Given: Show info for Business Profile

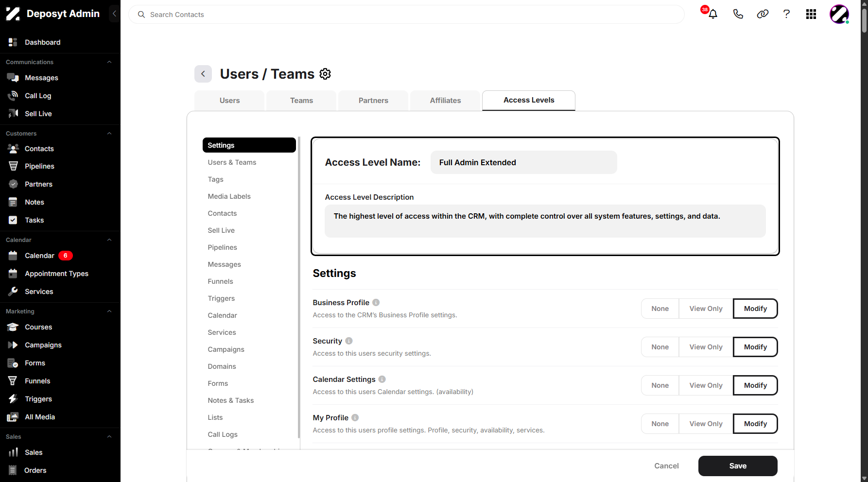Looking at the screenshot, I should [x=376, y=302].
